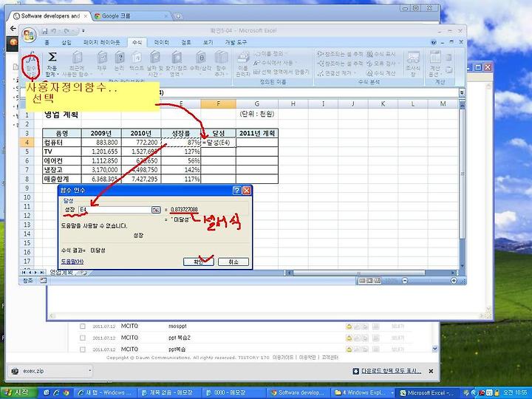532x399 pixels.
Task: Tick checkbox on ppt 복습2 row
Action: coord(83,338)
